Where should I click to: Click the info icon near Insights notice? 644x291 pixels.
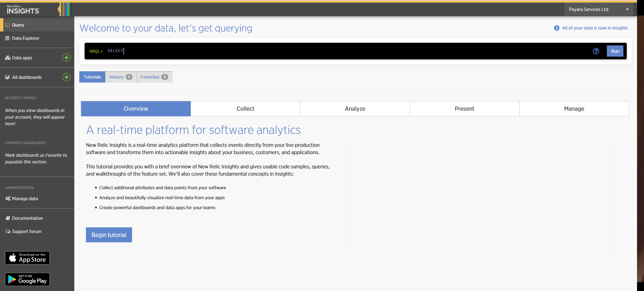pyautogui.click(x=556, y=28)
